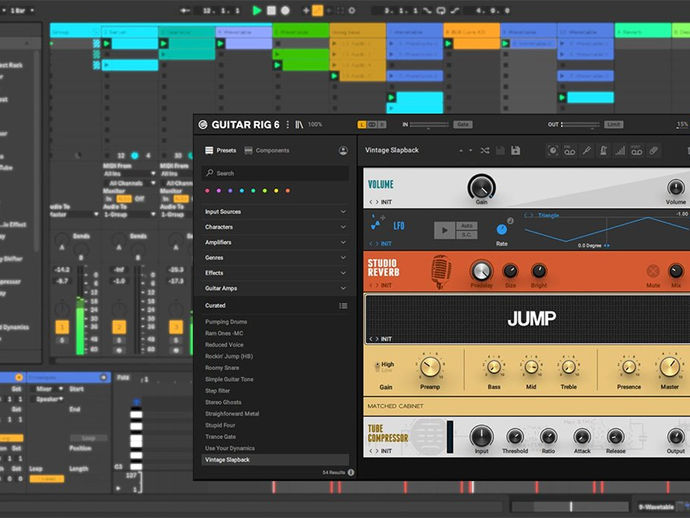The width and height of the screenshot is (690, 518).
Task: Select the Trance Gate preset
Action: point(220,437)
